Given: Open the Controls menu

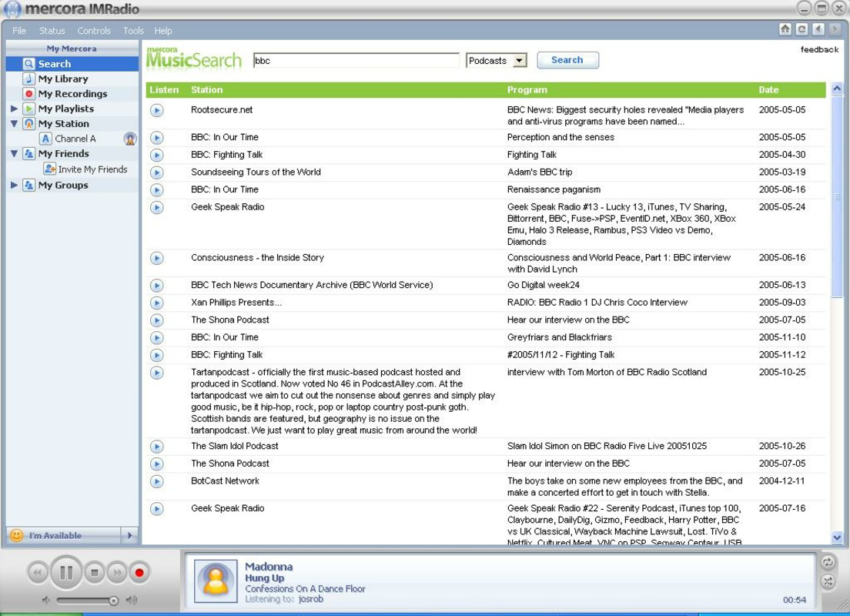Looking at the screenshot, I should (x=94, y=31).
